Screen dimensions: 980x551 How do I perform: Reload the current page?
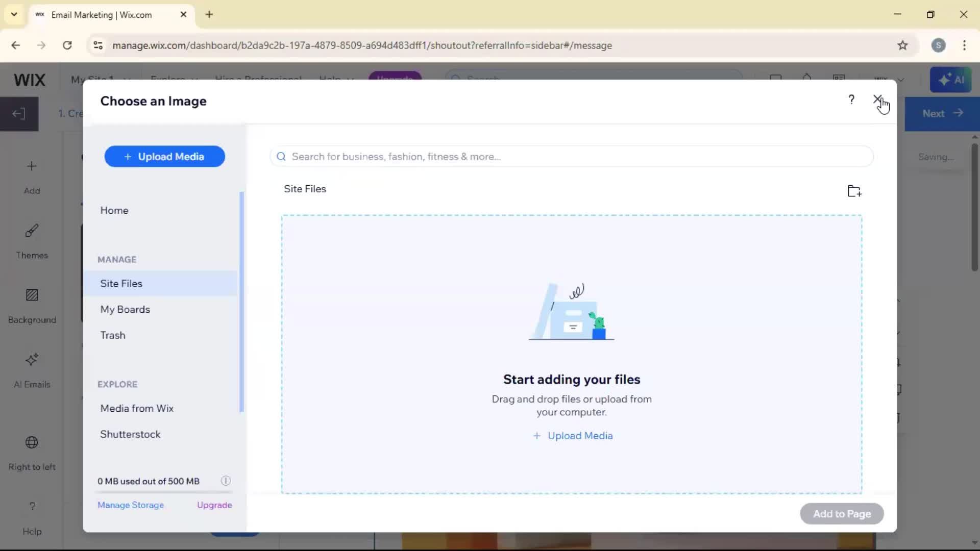click(67, 45)
